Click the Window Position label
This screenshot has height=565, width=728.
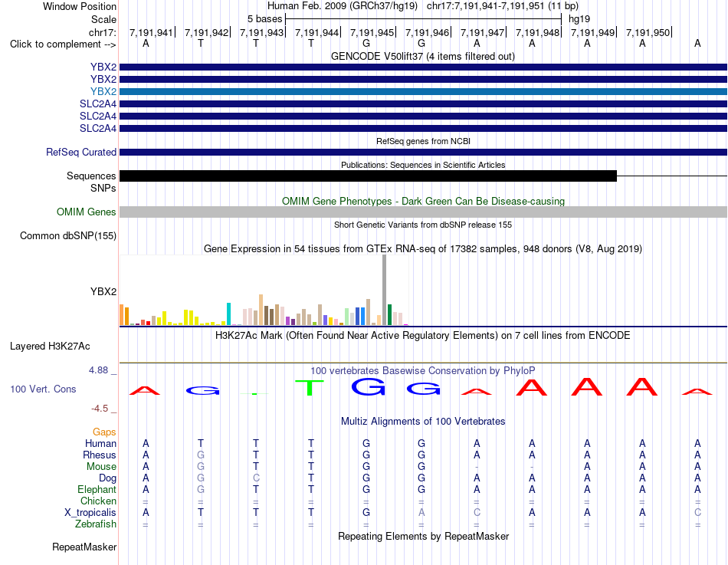coord(80,6)
